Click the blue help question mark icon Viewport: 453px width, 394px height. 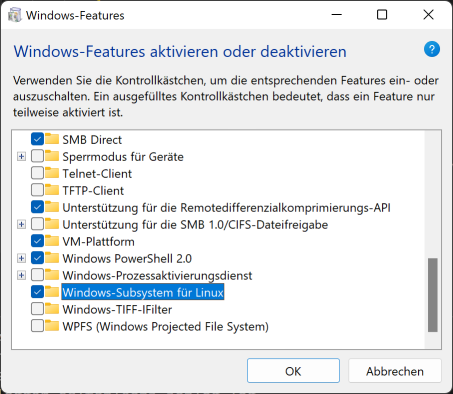[x=432, y=50]
